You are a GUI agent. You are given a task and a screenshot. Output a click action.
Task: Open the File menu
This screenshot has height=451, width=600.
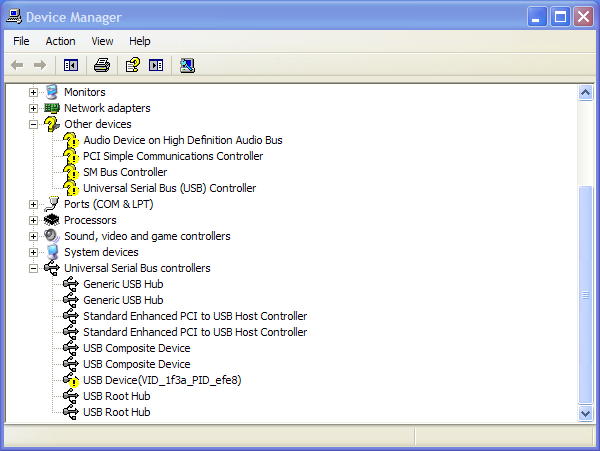click(x=21, y=41)
